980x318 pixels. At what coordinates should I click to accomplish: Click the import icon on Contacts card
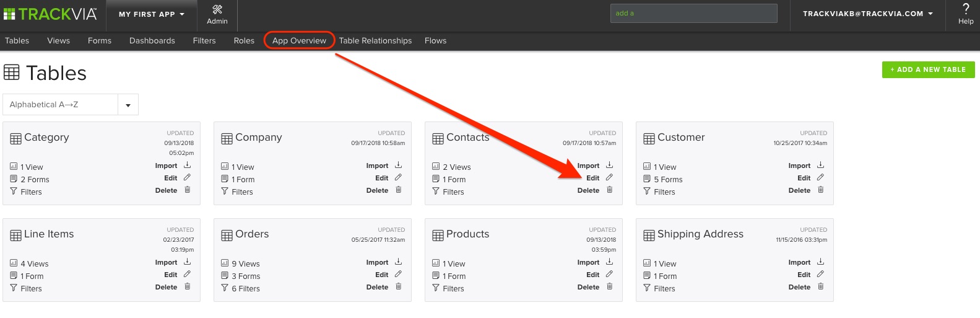coord(609,165)
